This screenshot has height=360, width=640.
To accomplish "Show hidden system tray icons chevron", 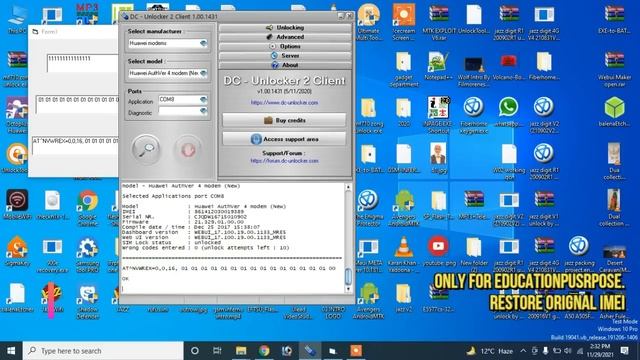I will click(x=523, y=351).
